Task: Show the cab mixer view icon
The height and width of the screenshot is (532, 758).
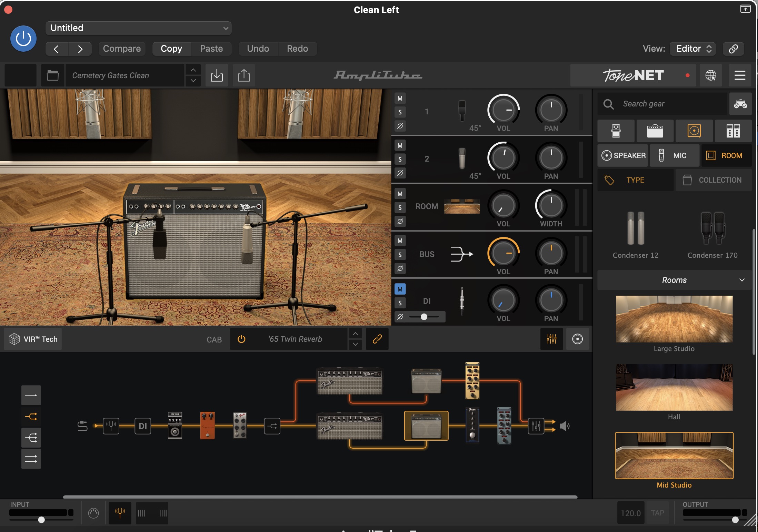Action: [x=552, y=339]
